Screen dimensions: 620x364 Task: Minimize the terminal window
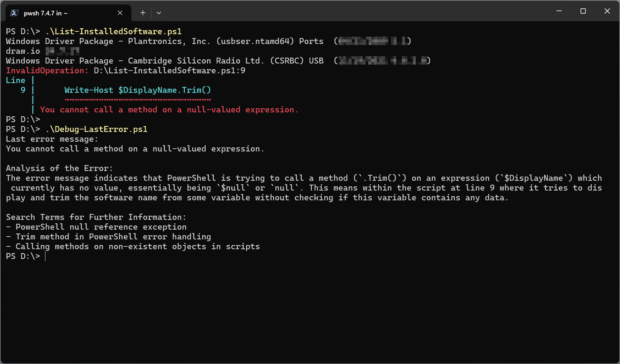[559, 11]
